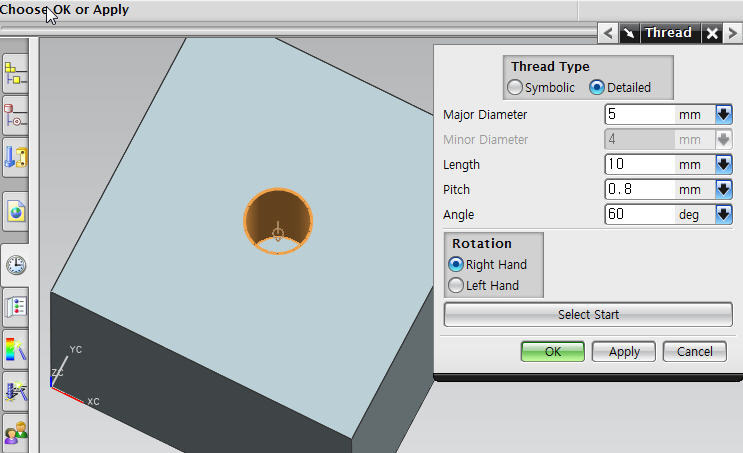743x453 pixels.
Task: Open the Constraint Navigator sidebar tab
Action: tap(16, 115)
